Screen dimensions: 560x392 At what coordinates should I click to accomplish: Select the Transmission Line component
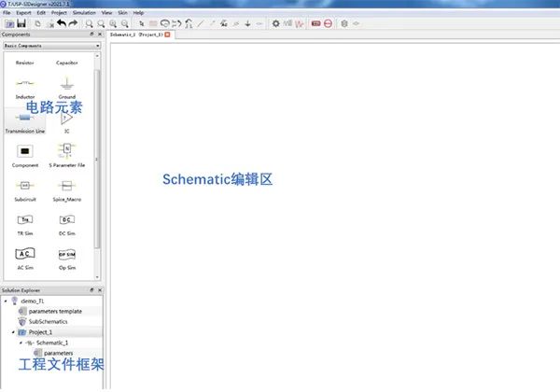(25, 121)
